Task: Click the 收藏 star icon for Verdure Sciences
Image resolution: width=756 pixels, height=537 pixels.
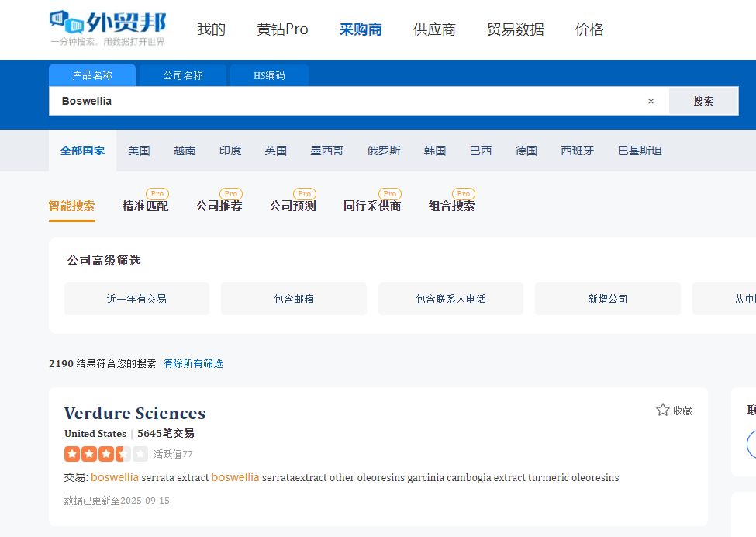Action: pyautogui.click(x=663, y=410)
